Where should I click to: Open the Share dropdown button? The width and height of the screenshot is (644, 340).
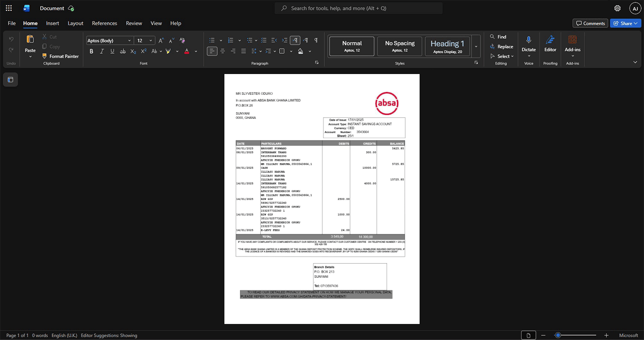click(626, 23)
